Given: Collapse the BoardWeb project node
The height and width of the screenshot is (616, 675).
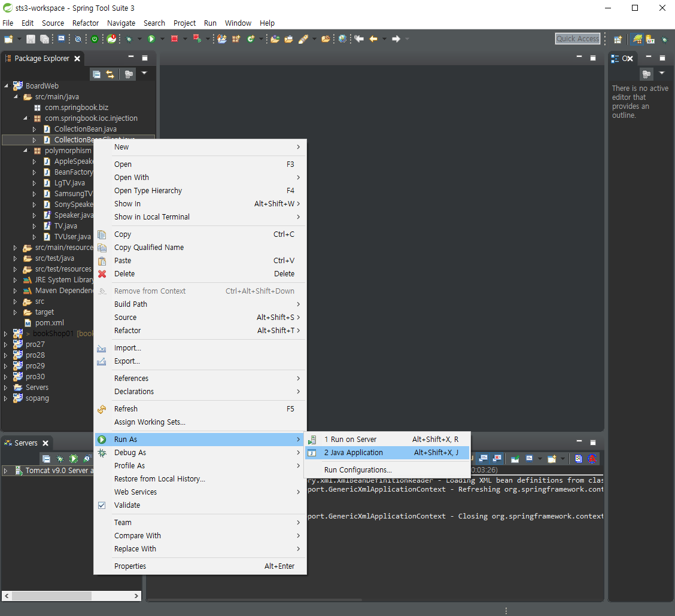Looking at the screenshot, I should [x=6, y=86].
